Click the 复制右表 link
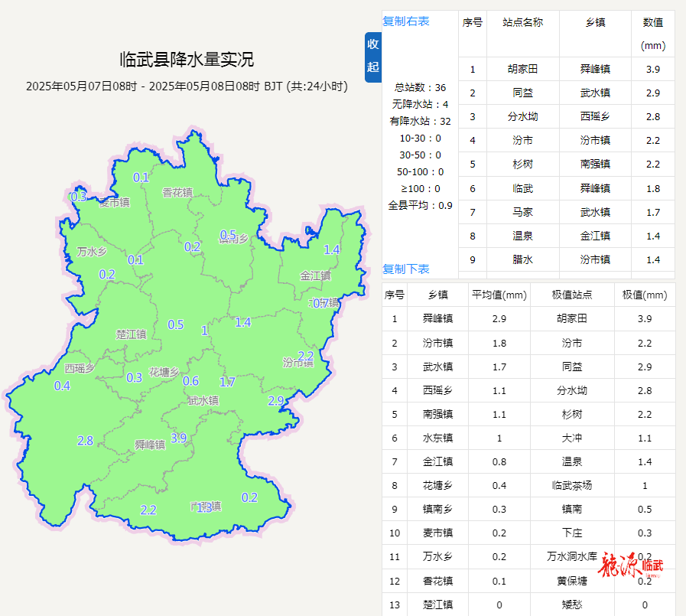The width and height of the screenshot is (686, 616). 406,21
